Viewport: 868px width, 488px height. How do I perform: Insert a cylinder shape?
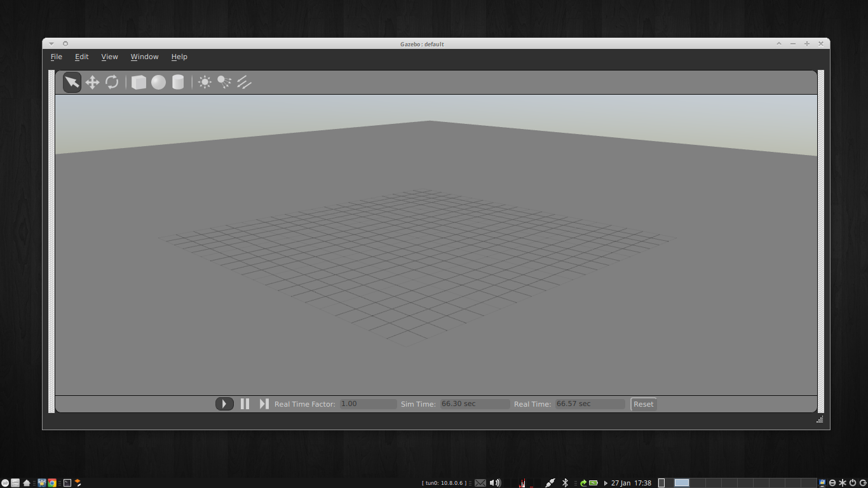pos(178,81)
